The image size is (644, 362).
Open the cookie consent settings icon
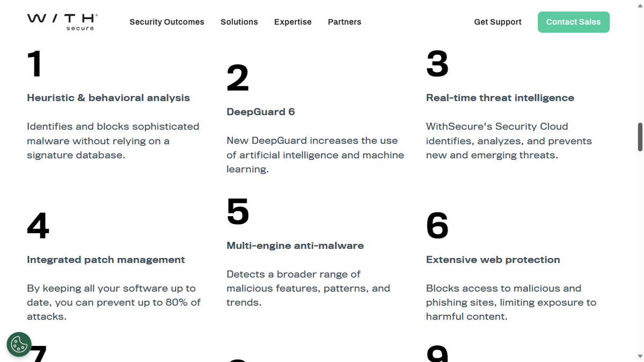[x=19, y=344]
